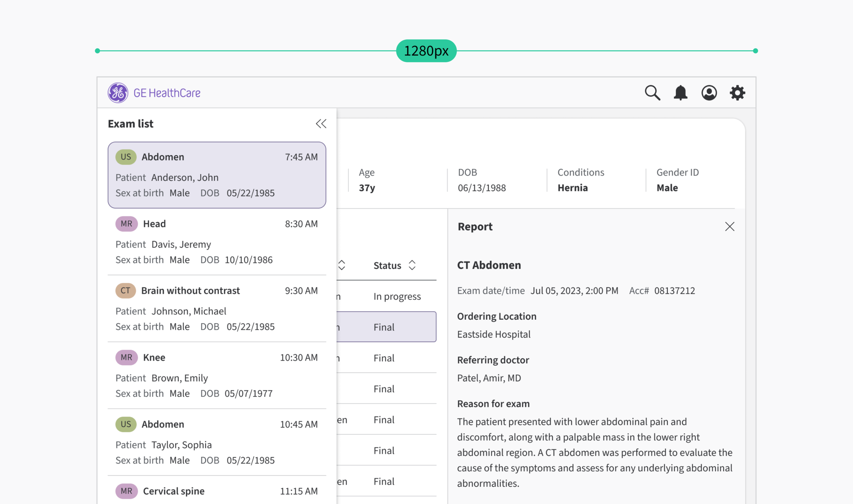This screenshot has height=504, width=853.
Task: Click the MR badge on Head exam
Action: (126, 224)
